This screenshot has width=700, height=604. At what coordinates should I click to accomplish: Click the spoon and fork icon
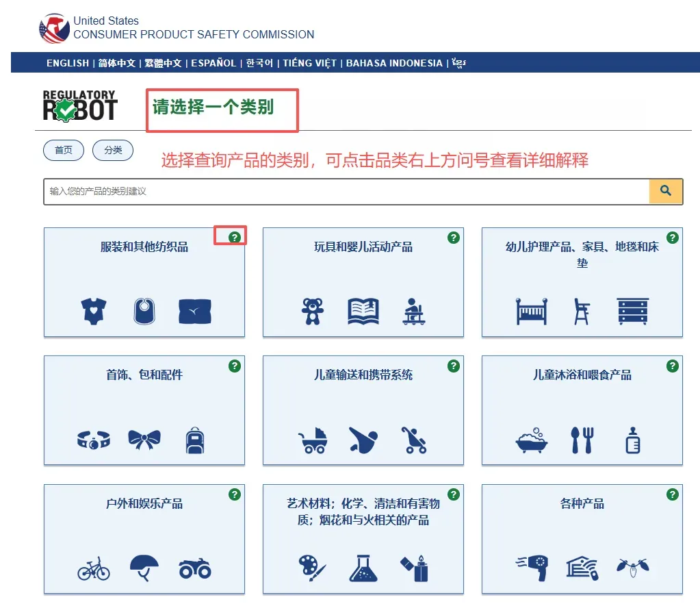[582, 440]
